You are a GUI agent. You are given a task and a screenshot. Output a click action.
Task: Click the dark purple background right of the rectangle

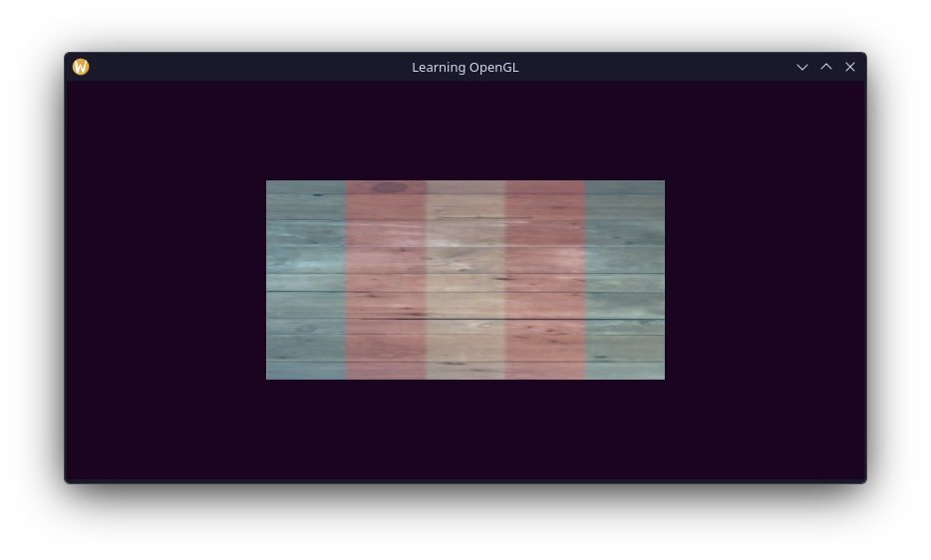tap(765, 280)
